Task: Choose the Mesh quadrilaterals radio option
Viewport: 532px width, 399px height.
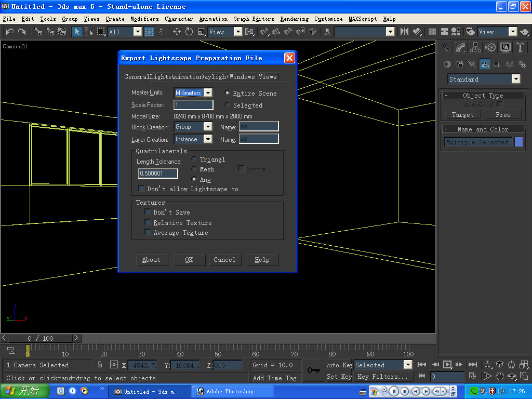Action: [194, 169]
